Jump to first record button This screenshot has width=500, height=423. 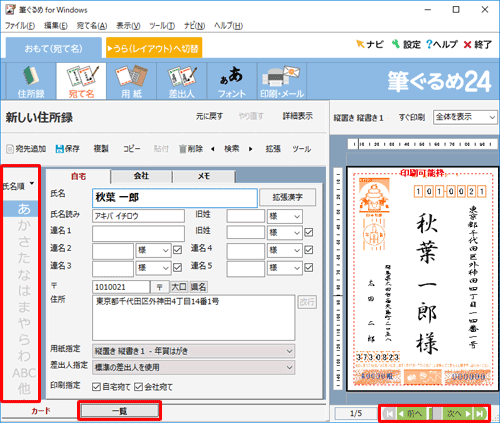point(389,414)
